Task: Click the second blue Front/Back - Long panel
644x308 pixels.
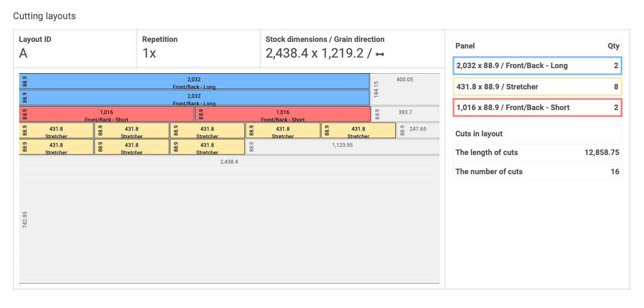Action: pos(194,98)
